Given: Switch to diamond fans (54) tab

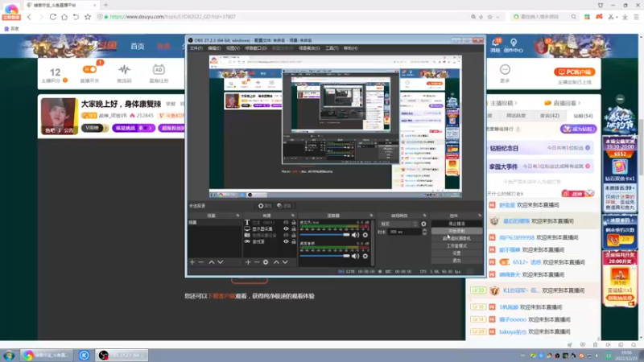Looking at the screenshot, I should 583,116.
